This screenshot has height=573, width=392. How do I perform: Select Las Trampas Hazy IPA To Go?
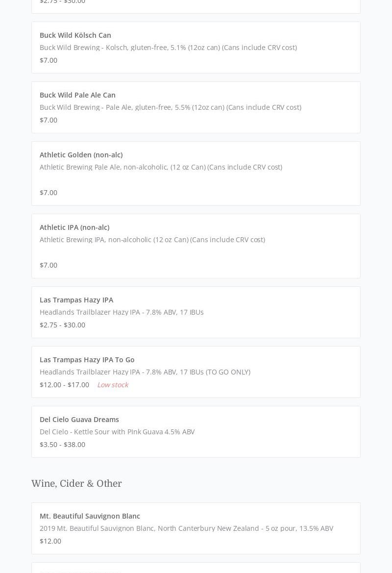[87, 360]
